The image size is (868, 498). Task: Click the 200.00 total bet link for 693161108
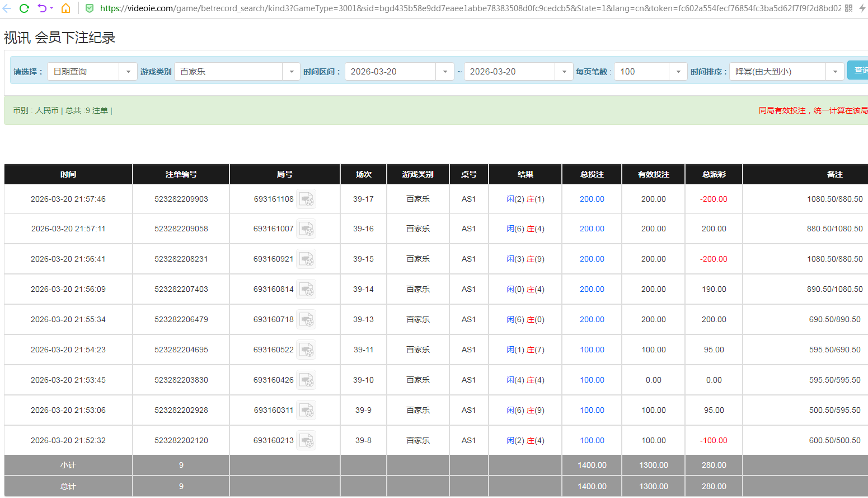coord(592,199)
